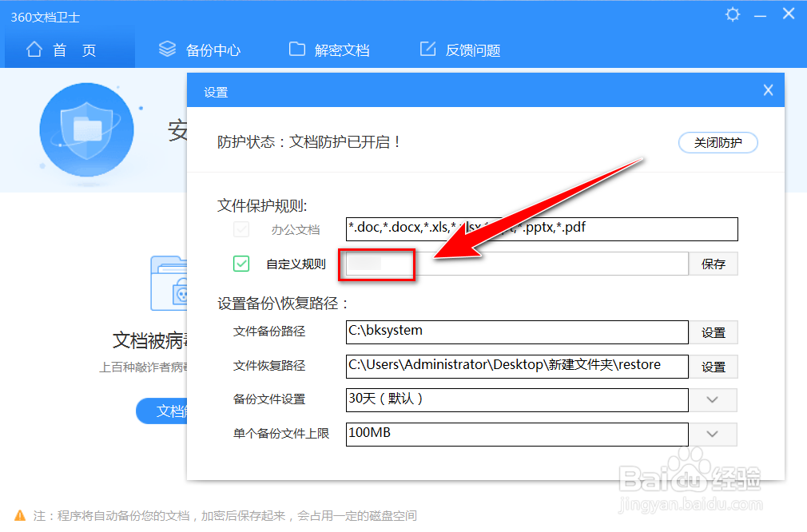
Task: Click the 单个备份文件上限 label
Action: click(281, 434)
